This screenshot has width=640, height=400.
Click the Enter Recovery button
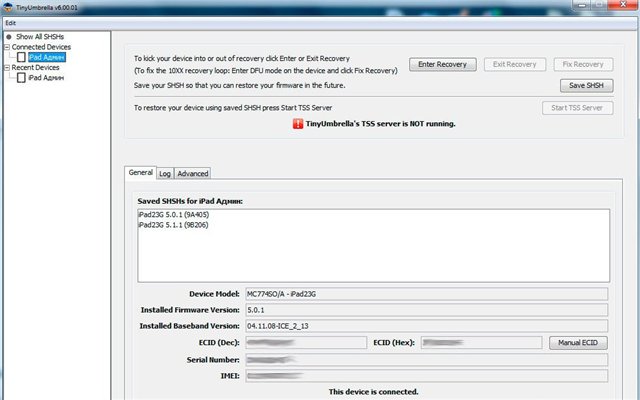(442, 64)
